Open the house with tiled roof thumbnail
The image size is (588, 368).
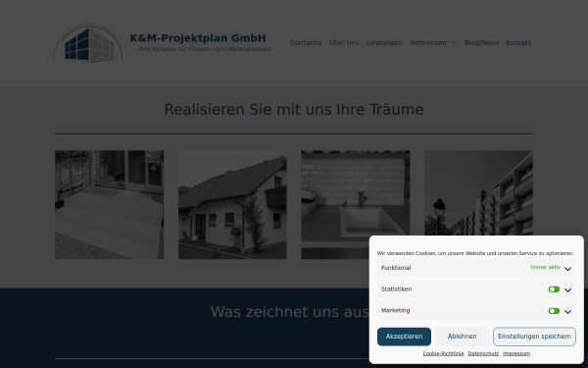click(x=232, y=205)
